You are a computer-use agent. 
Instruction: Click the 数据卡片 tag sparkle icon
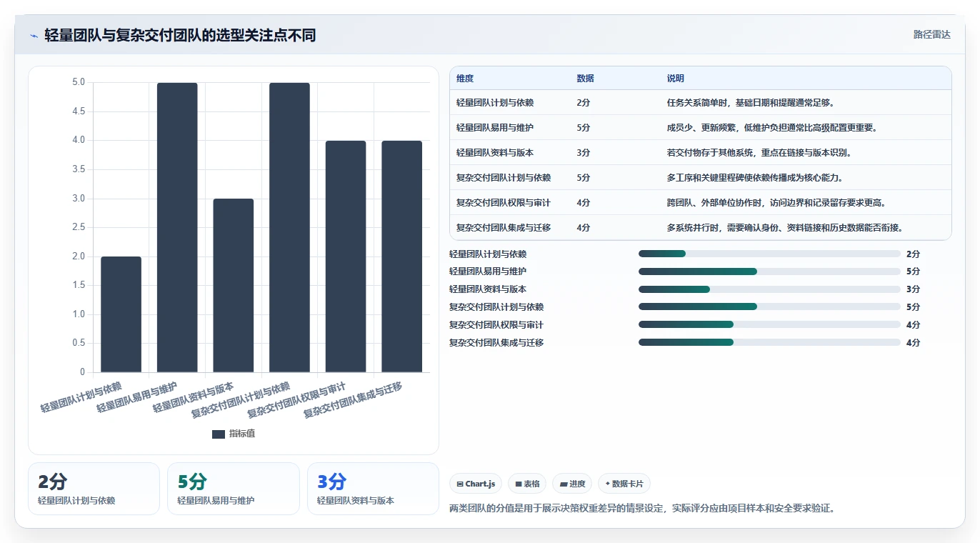[x=608, y=484]
